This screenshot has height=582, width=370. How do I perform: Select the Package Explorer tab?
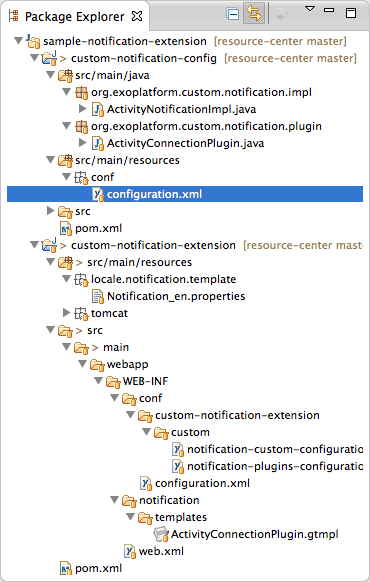point(74,17)
